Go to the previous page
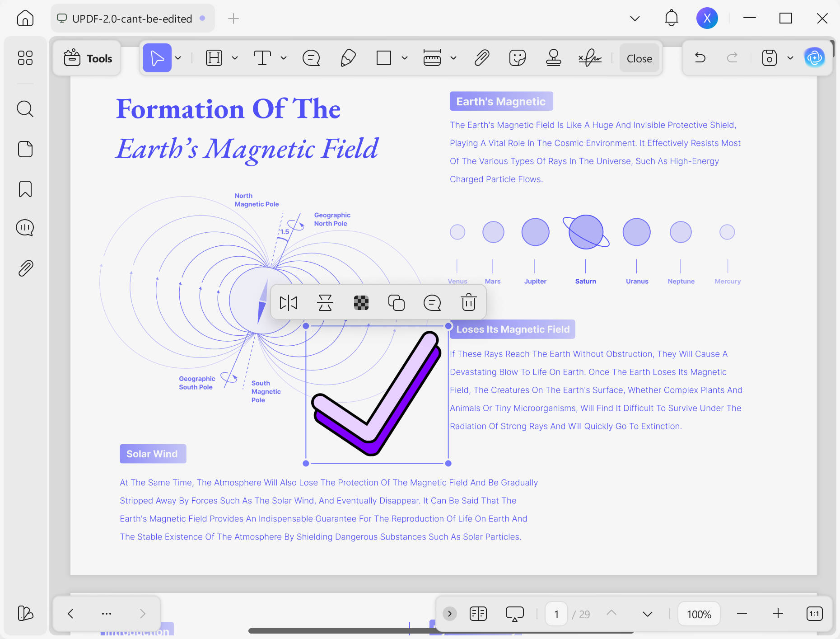 [611, 613]
